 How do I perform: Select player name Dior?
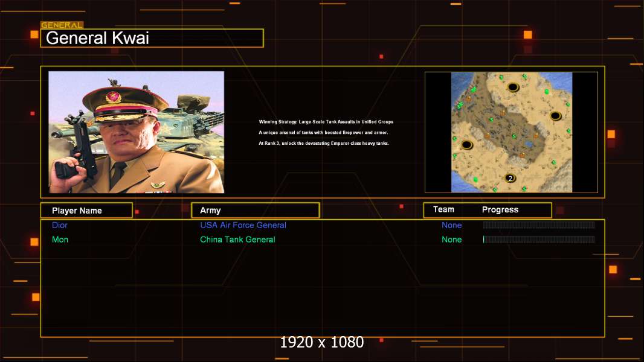pos(60,225)
